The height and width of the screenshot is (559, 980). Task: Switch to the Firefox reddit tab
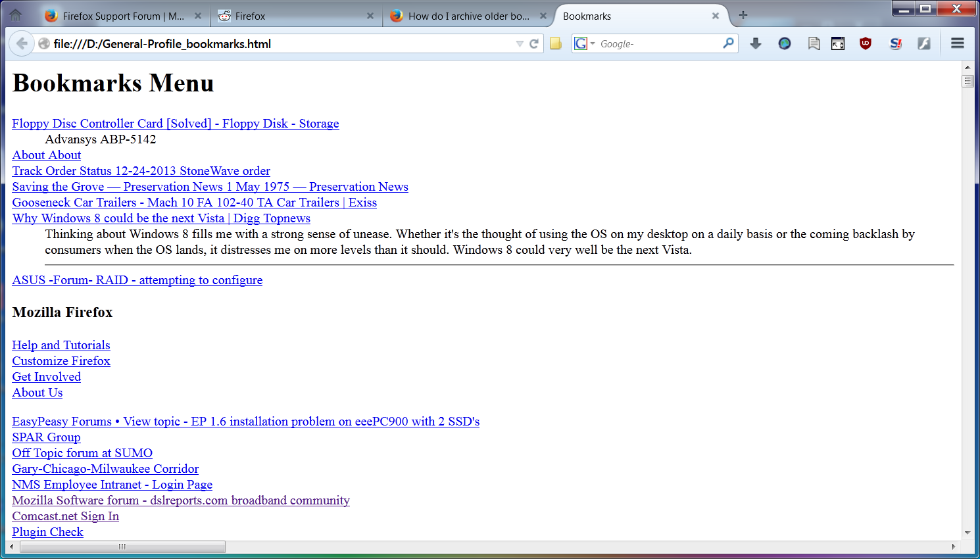pyautogui.click(x=296, y=16)
